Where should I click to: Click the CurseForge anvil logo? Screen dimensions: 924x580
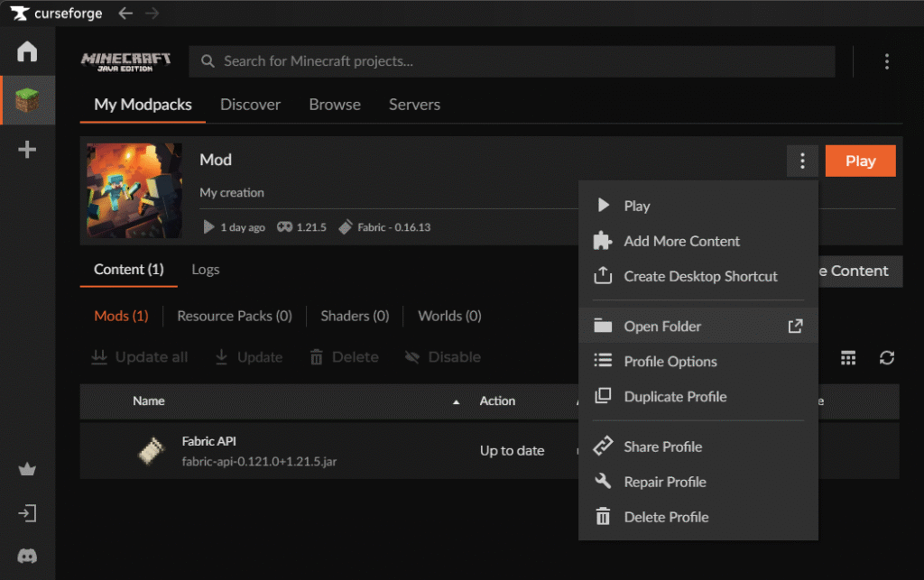pos(20,13)
